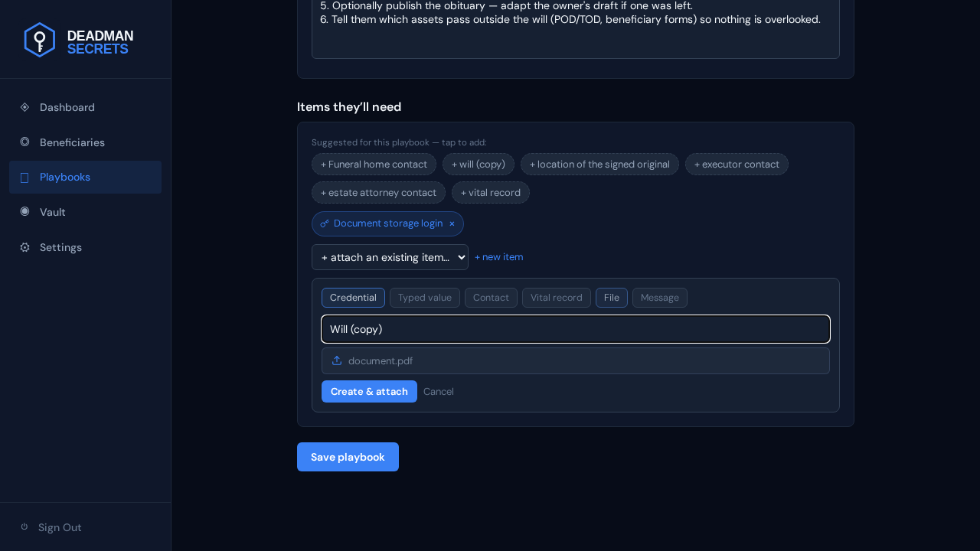980x551 pixels.
Task: Click the Document storage login chip
Action: [x=387, y=223]
